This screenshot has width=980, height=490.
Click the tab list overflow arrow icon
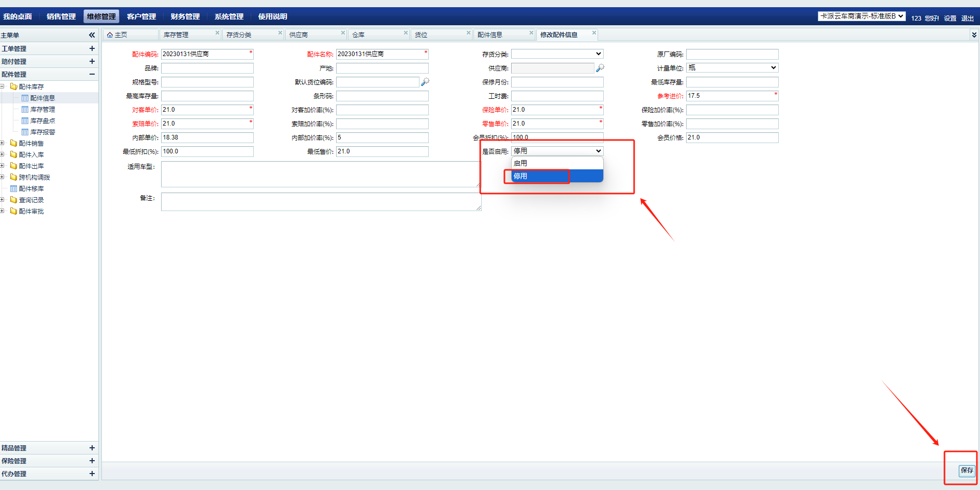pos(974,35)
